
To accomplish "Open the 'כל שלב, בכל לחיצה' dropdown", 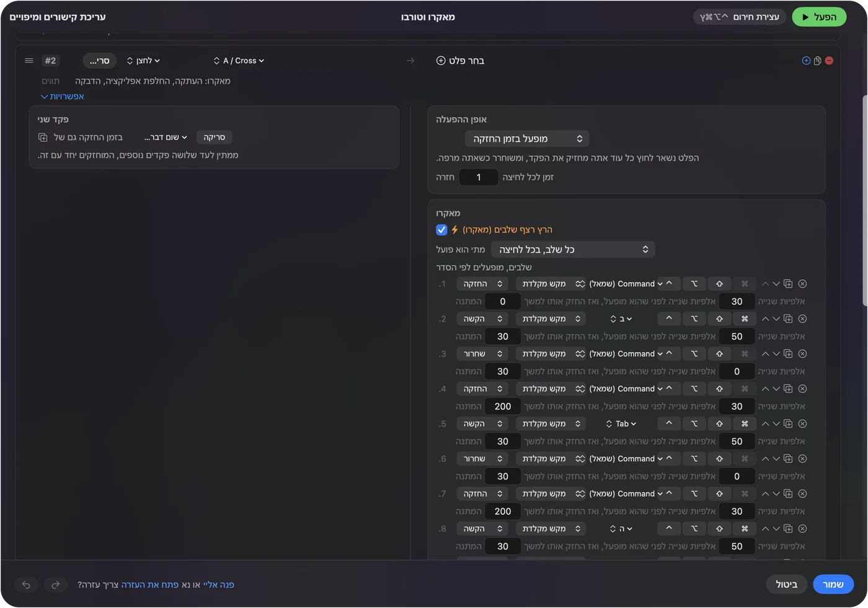I will (x=573, y=250).
